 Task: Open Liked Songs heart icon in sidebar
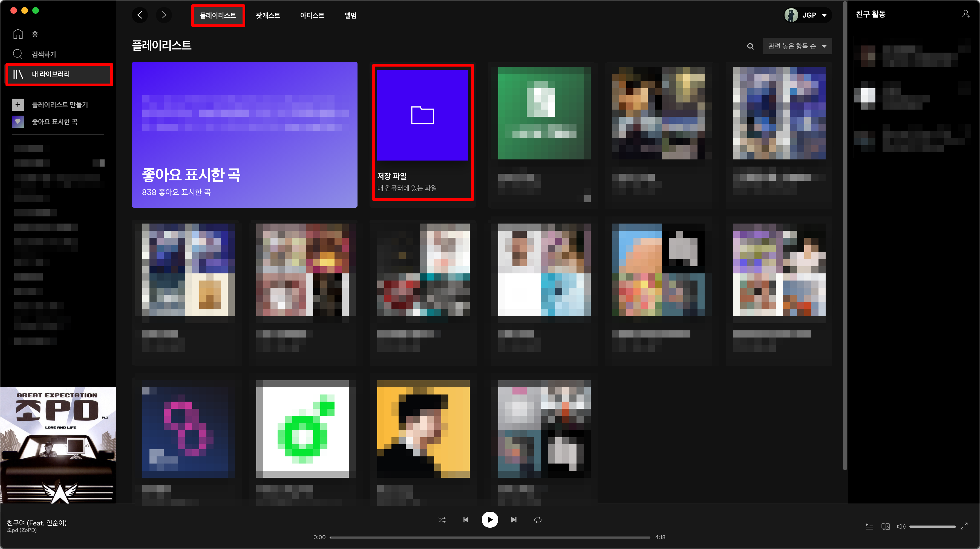(x=18, y=121)
